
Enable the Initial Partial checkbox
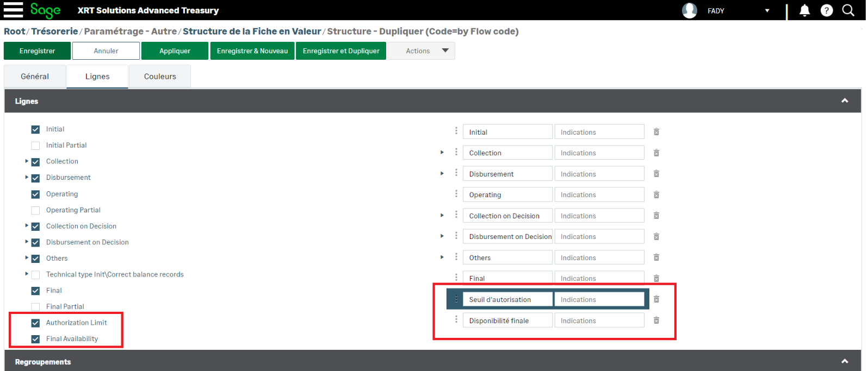[x=35, y=146]
